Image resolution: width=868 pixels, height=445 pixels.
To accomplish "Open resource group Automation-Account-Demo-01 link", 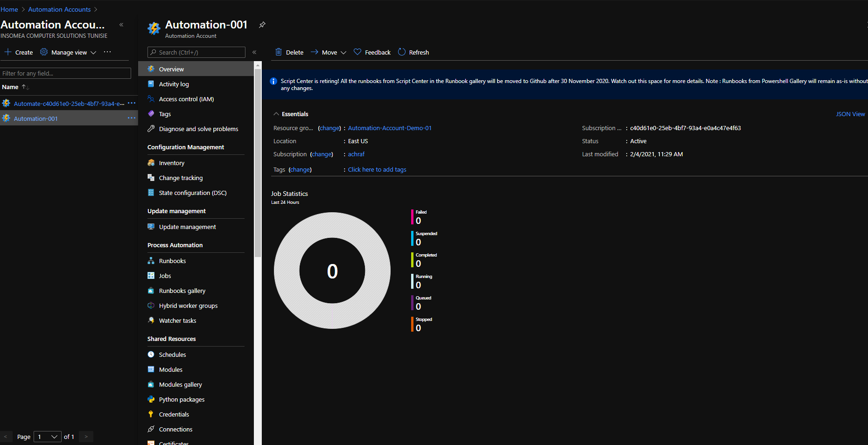I will click(x=389, y=128).
